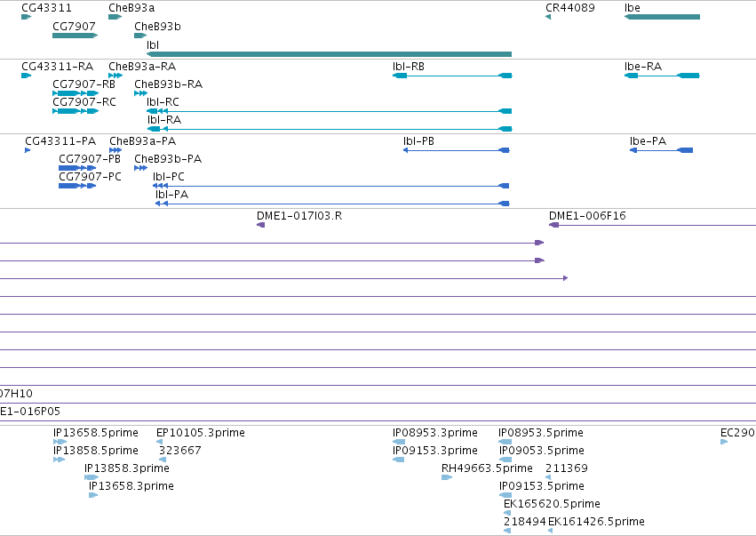756x536 pixels.
Task: Select transcript CG7907-RB glyph
Action: (x=76, y=93)
